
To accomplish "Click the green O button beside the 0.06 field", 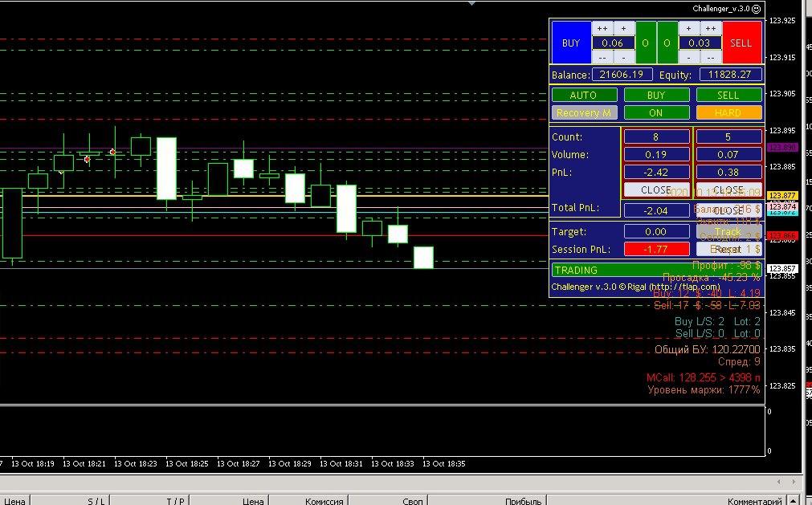I will pos(645,43).
